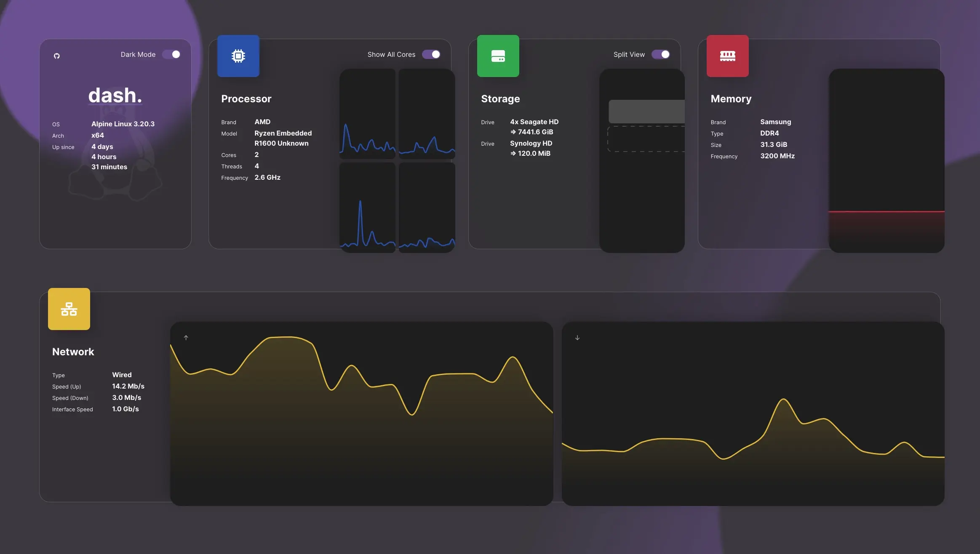Click the red memory usage chart
Viewport: 980px width, 554px height.
click(x=886, y=161)
